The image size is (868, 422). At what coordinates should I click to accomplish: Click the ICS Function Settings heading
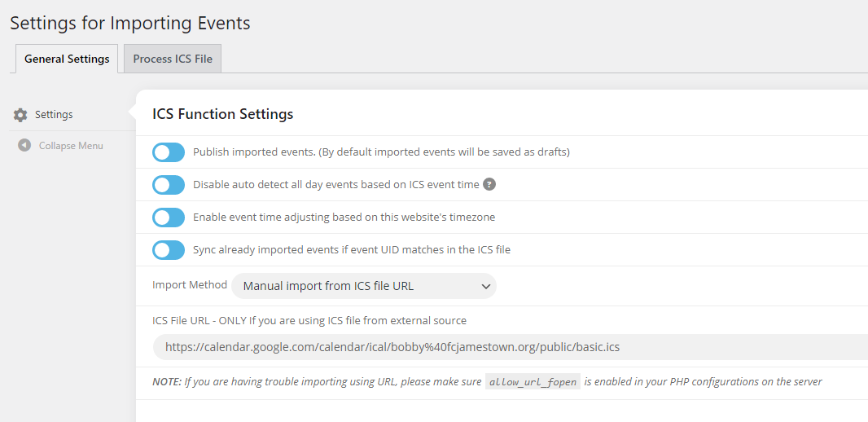pyautogui.click(x=223, y=114)
